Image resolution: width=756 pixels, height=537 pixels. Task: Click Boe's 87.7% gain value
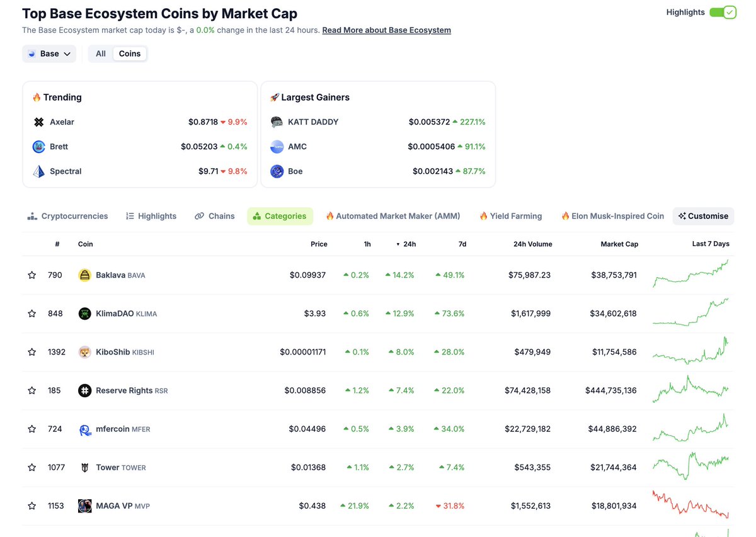tap(471, 171)
